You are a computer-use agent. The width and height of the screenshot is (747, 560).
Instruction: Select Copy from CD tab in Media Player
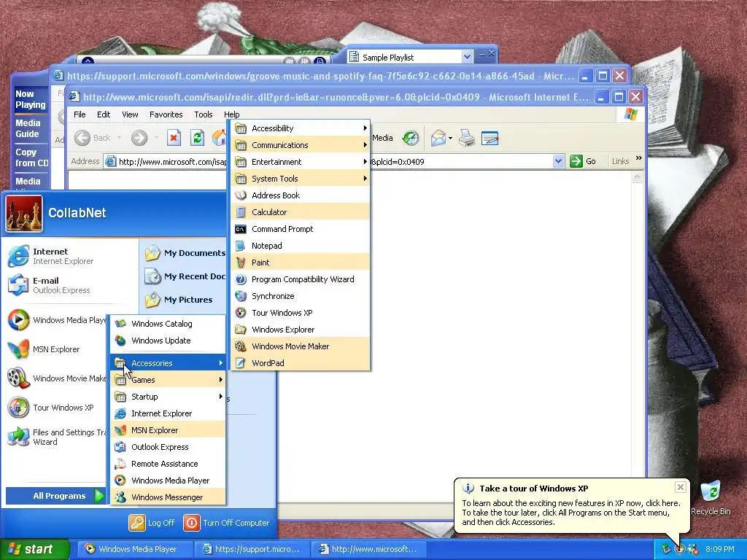31,157
